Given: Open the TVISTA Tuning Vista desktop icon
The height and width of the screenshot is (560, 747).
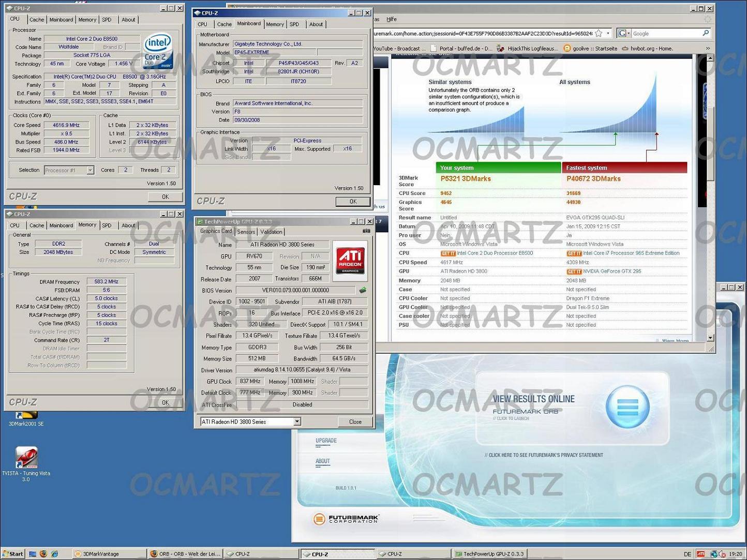Looking at the screenshot, I should coord(26,464).
